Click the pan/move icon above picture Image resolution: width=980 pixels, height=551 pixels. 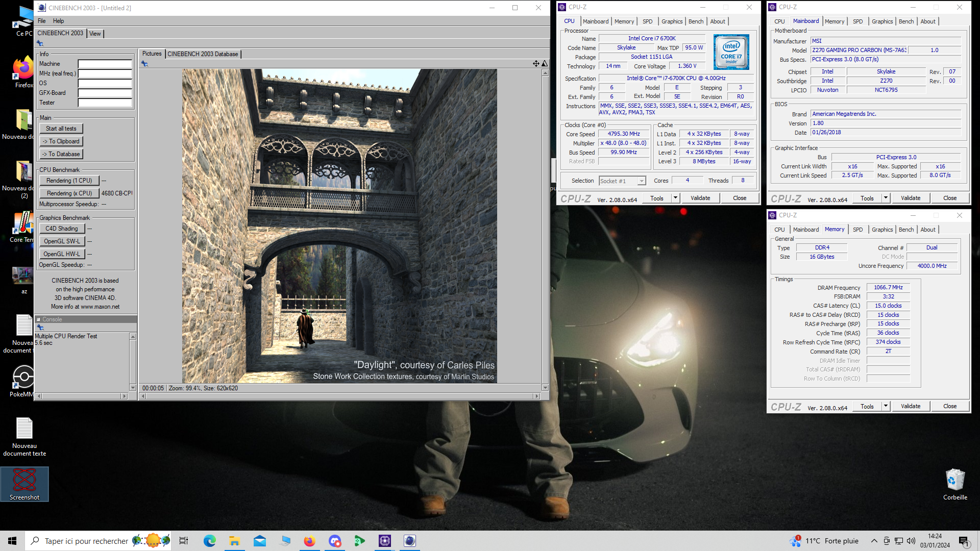(536, 63)
